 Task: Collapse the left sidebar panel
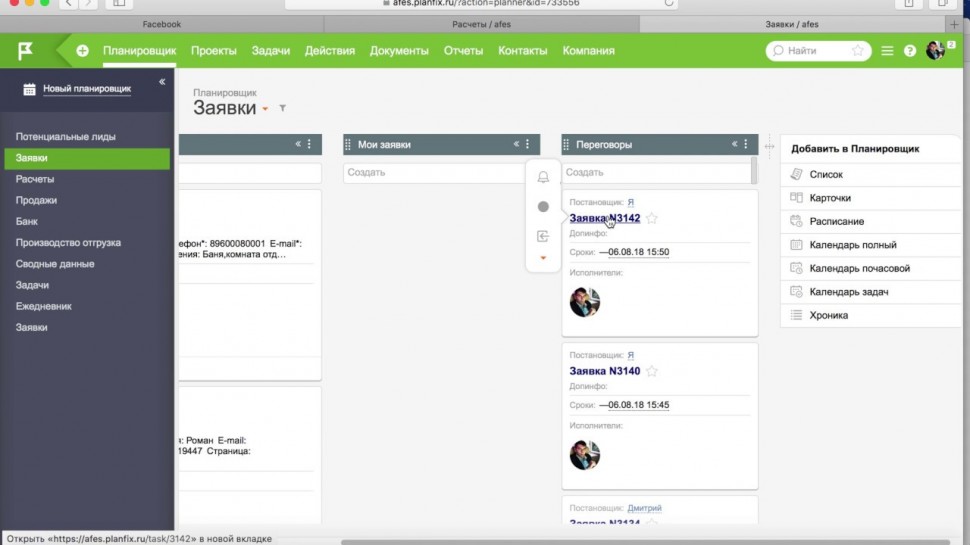coord(162,82)
